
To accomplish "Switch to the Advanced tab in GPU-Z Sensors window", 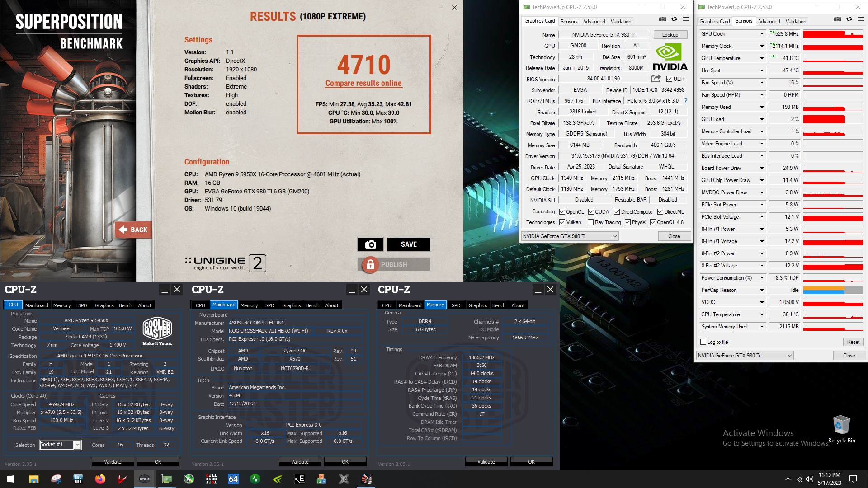I will click(769, 22).
